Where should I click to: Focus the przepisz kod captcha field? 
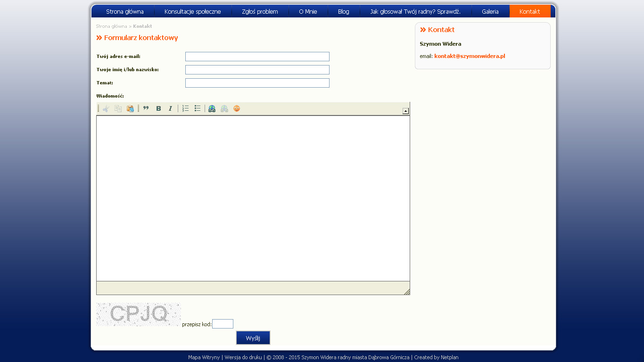coord(223,324)
